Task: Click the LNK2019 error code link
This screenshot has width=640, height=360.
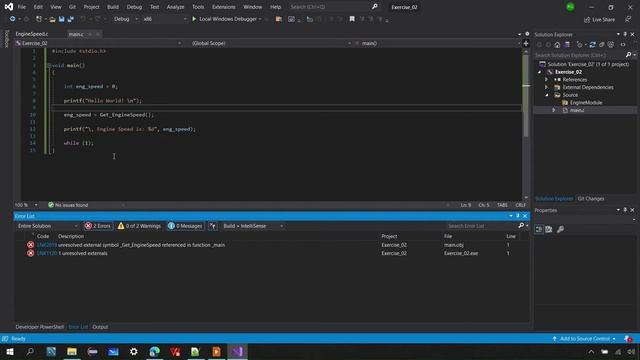Action: 47,245
